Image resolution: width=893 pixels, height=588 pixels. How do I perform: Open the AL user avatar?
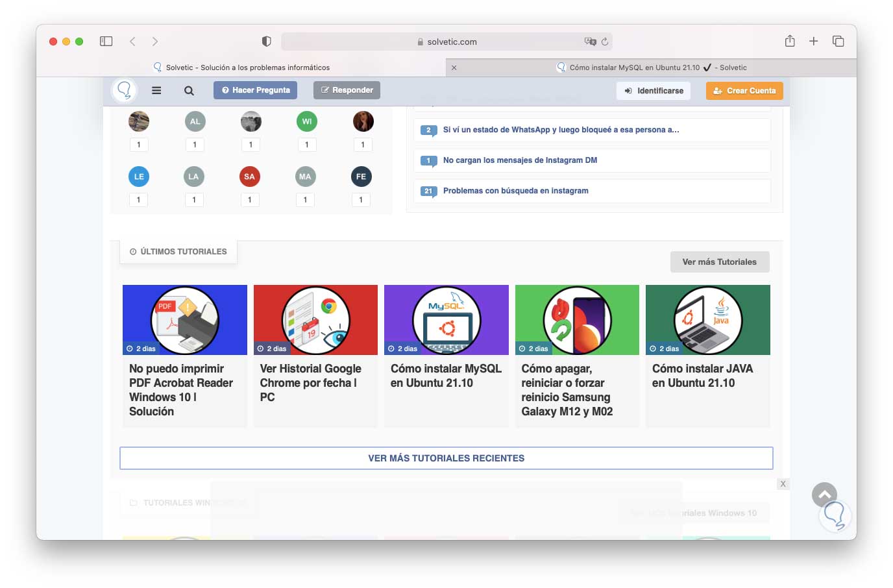click(195, 121)
